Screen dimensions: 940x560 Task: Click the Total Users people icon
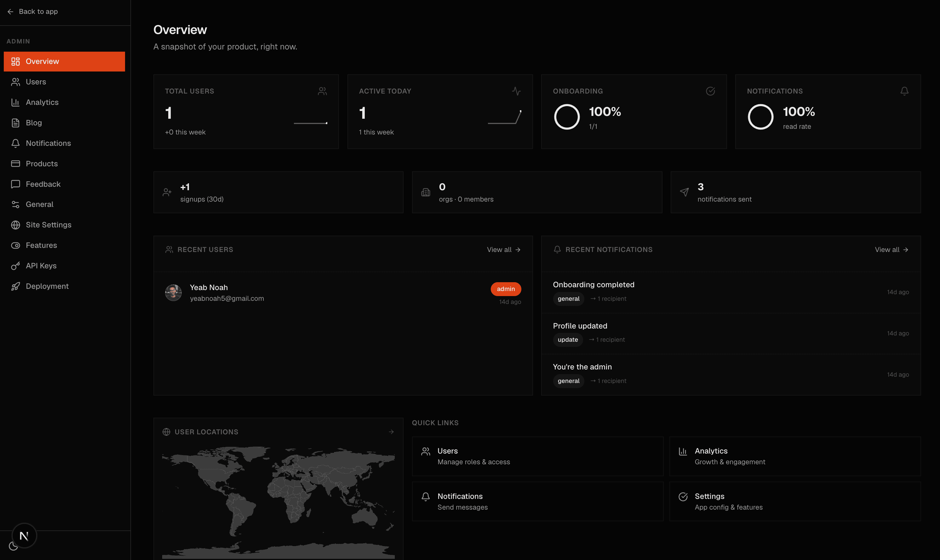[322, 91]
